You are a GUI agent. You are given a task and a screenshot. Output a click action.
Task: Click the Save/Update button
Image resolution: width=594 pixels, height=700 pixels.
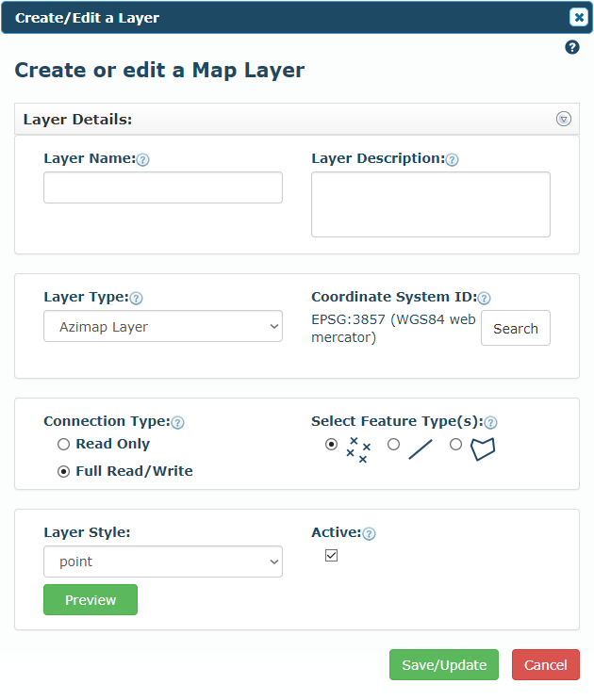[444, 665]
